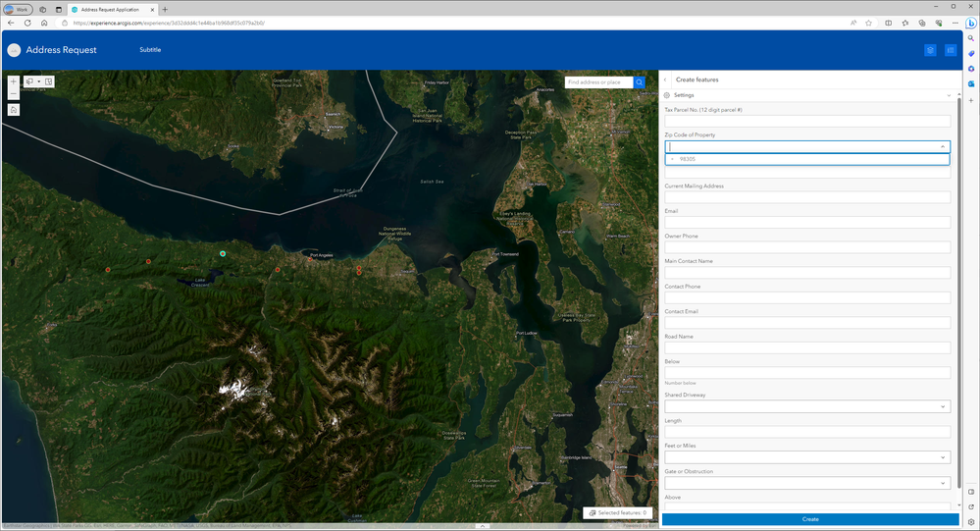980x531 pixels.
Task: Click the Contact Email field
Action: (807, 323)
